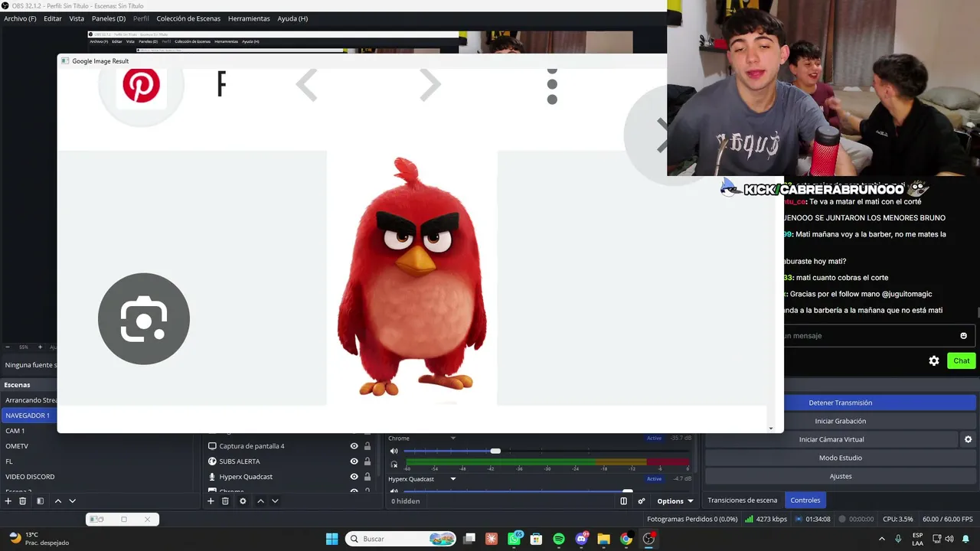Toggle Chrome audio monitoring headphone icon
This screenshot has height=551, width=980.
(394, 464)
